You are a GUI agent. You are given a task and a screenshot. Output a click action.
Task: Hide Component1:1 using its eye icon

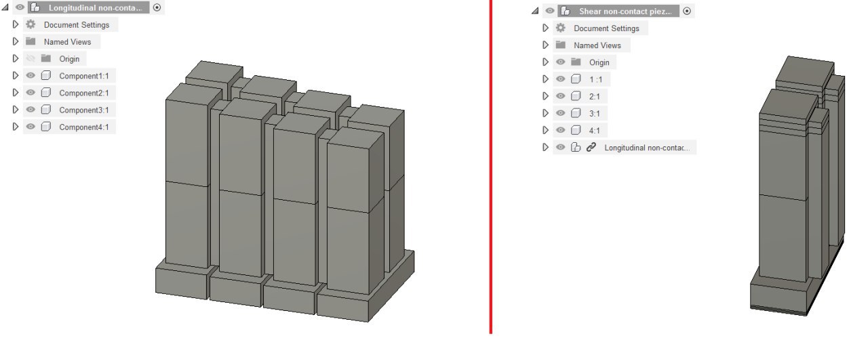coord(31,76)
